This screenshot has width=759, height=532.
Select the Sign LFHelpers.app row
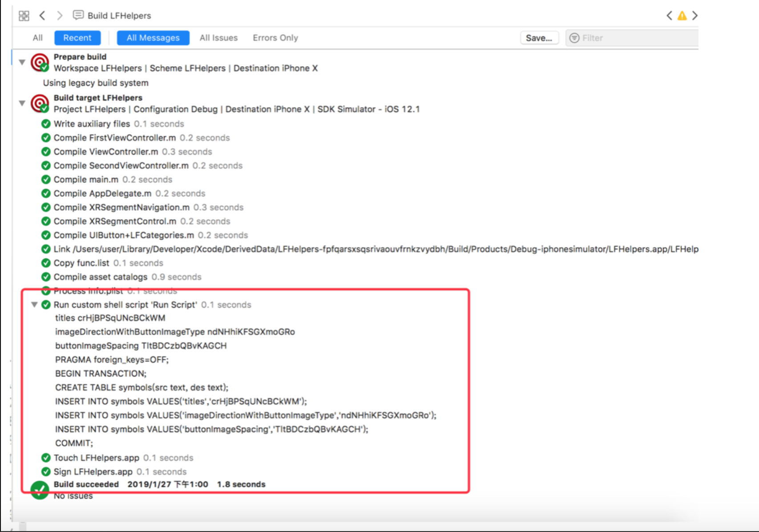[120, 472]
